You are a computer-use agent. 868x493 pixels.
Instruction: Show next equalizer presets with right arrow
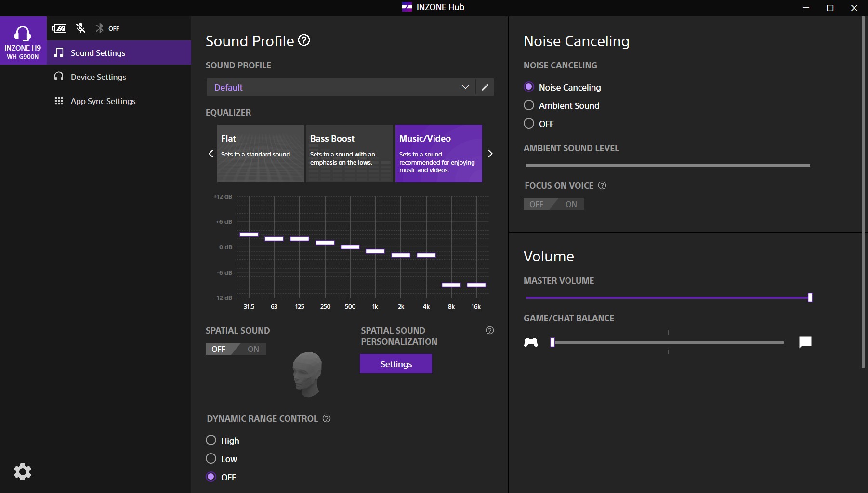coord(490,154)
